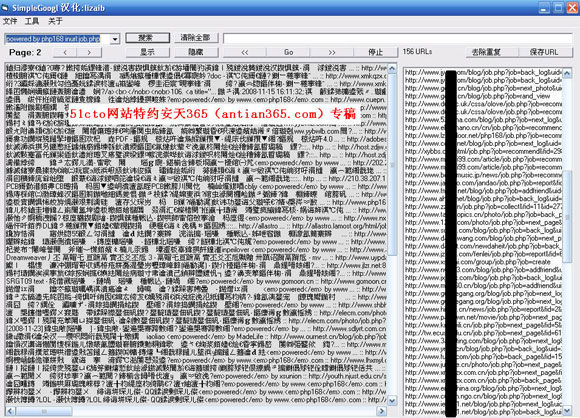Click the URL list vertical scrollbar thumb
580x418 pixels.
click(567, 217)
